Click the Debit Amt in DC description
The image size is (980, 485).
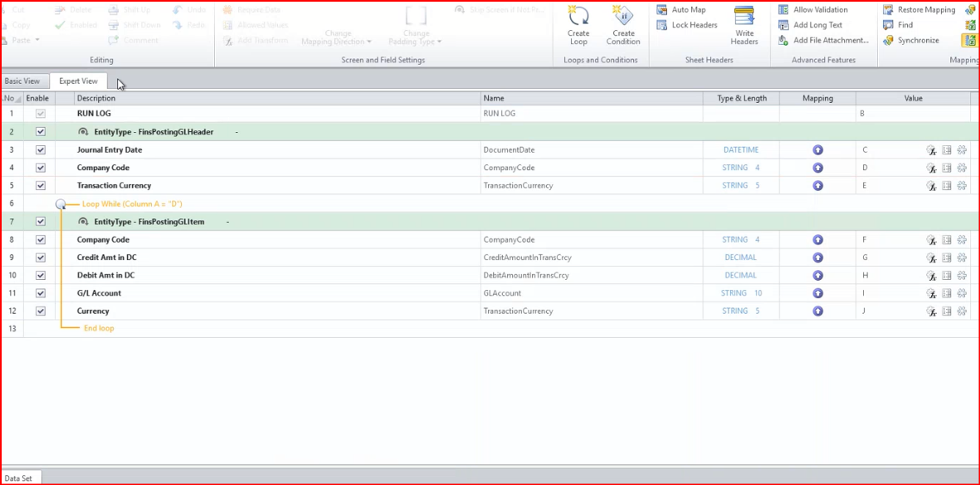[x=105, y=276]
